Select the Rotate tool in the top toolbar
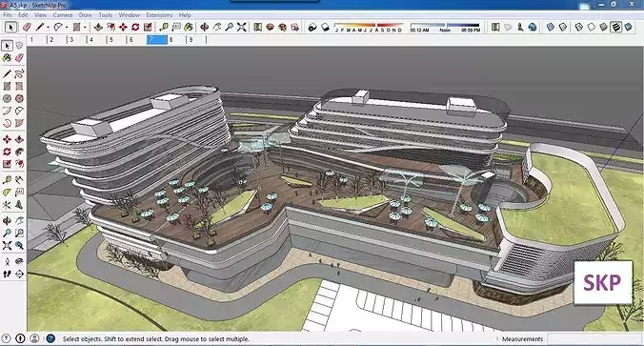This screenshot has width=644, height=346. point(135,27)
